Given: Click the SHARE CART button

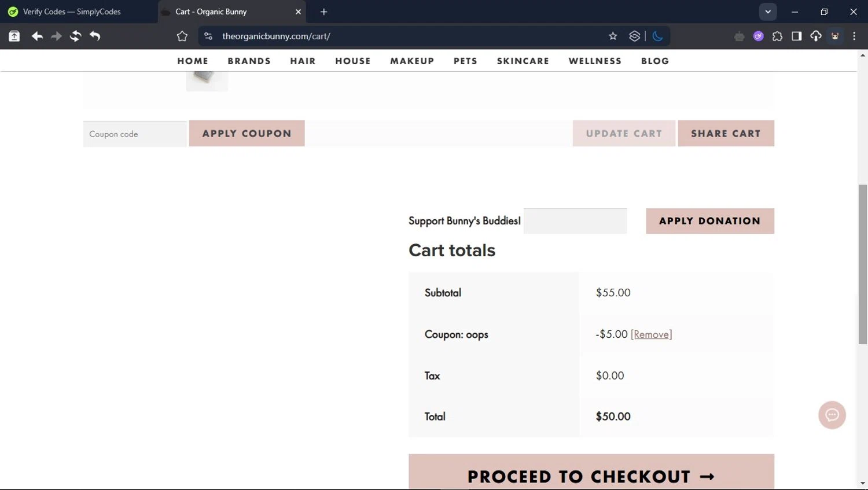Looking at the screenshot, I should (726, 133).
